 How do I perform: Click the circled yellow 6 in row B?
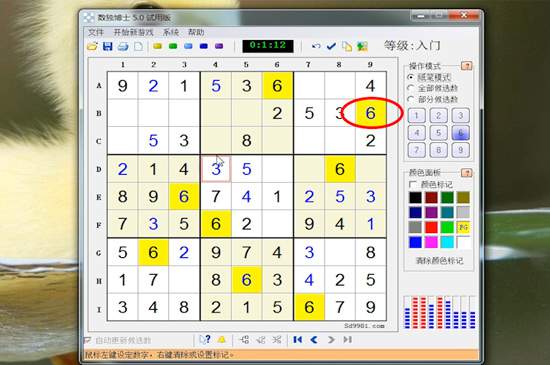(370, 113)
